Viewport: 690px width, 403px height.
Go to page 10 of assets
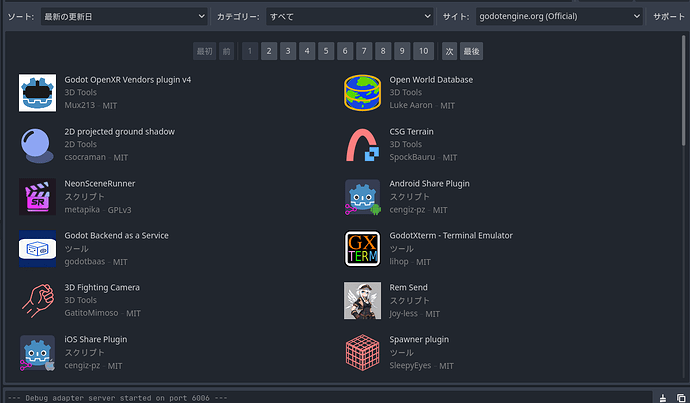tap(423, 51)
